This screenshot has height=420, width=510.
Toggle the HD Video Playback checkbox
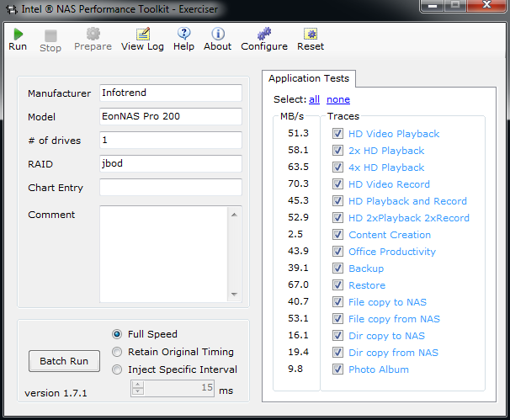(337, 133)
